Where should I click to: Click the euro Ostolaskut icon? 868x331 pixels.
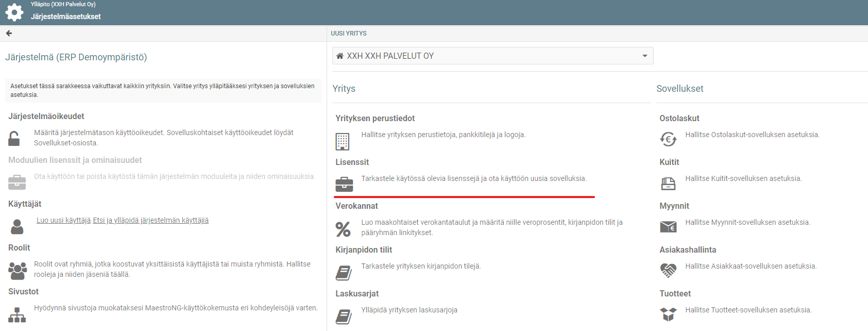tap(669, 139)
